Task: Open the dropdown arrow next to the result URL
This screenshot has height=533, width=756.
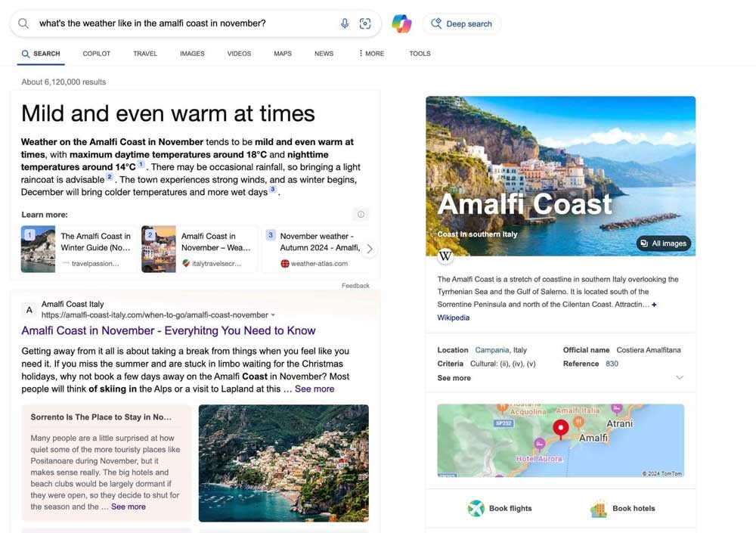Action: (x=273, y=314)
